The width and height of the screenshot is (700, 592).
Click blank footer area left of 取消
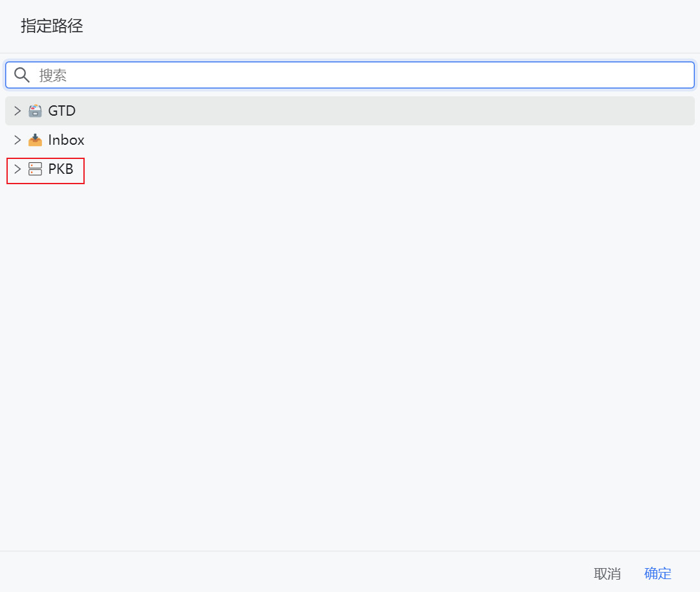[x=291, y=573]
